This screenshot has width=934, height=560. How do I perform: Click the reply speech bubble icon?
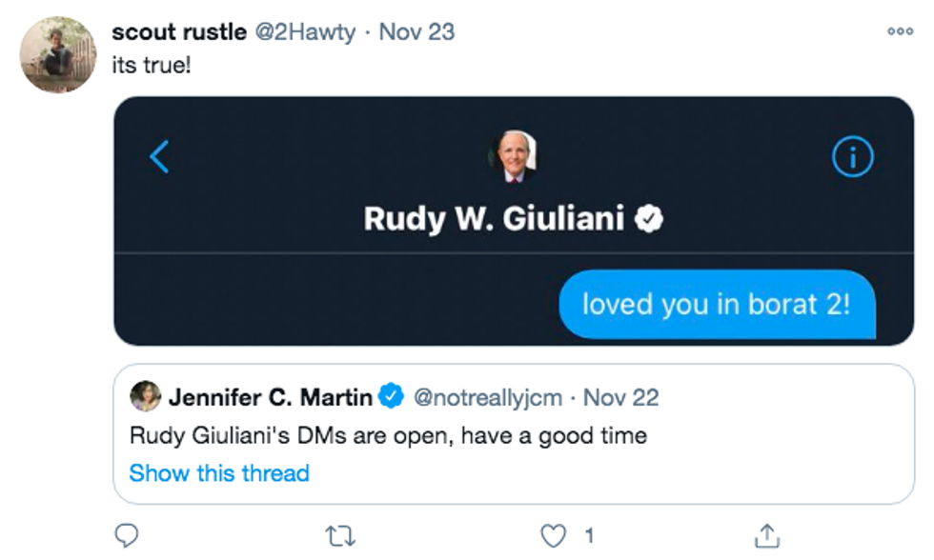point(126,535)
